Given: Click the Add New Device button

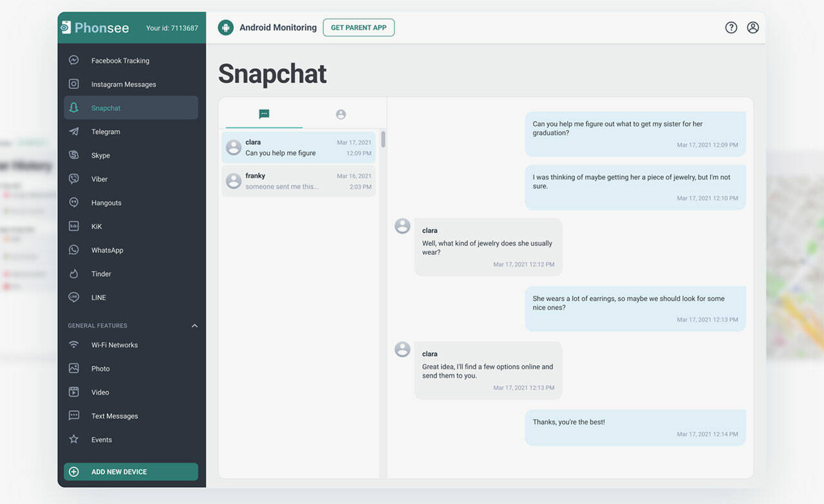Looking at the screenshot, I should coord(131,472).
